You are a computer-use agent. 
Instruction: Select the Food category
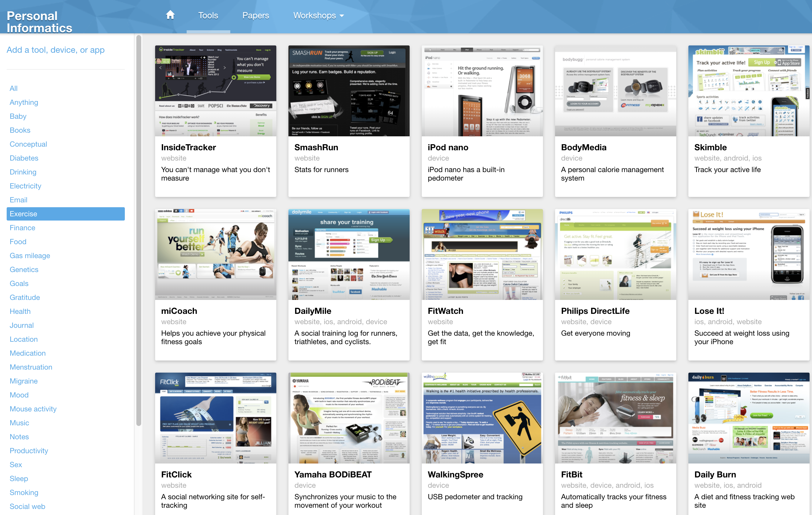[x=18, y=241]
